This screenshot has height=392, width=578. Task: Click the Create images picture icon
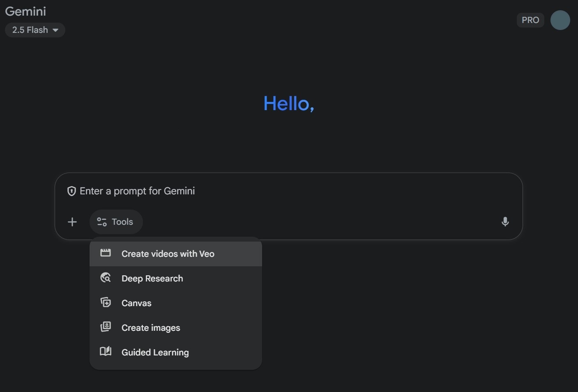tap(106, 327)
